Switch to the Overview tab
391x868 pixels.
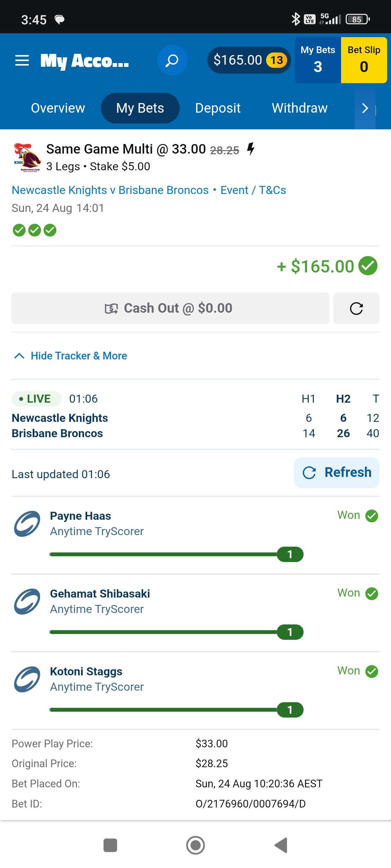(x=58, y=108)
